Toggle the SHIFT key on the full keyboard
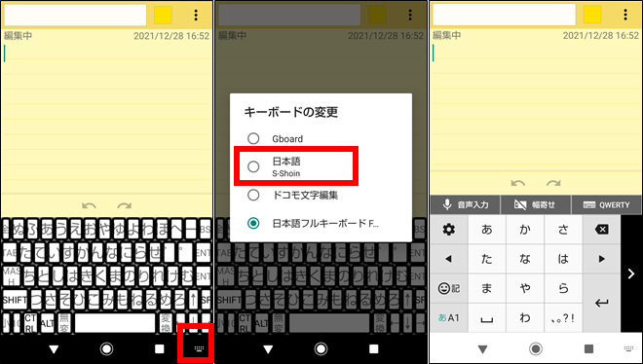 pos(16,301)
